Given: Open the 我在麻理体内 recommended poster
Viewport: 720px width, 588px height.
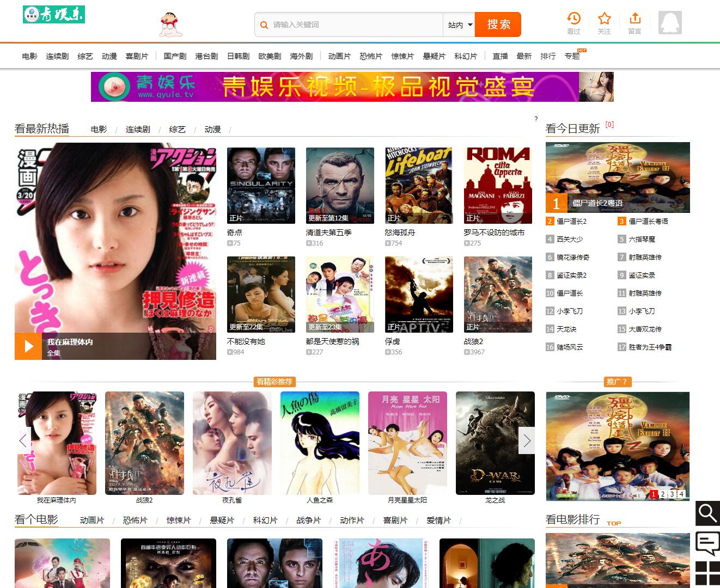Looking at the screenshot, I should click(x=57, y=443).
